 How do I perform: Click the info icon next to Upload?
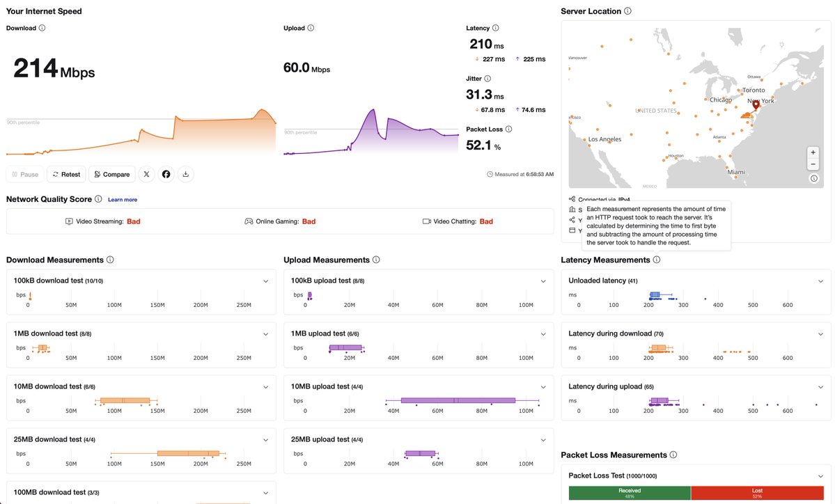pyautogui.click(x=311, y=29)
